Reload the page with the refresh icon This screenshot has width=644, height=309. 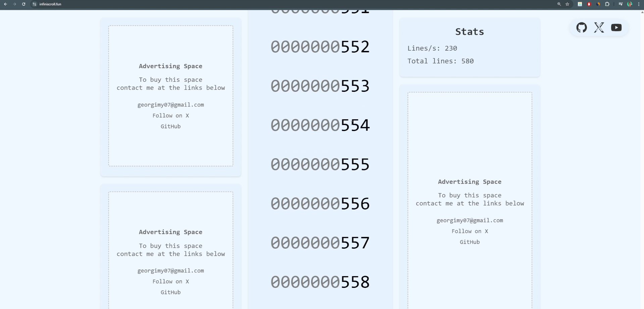(23, 4)
